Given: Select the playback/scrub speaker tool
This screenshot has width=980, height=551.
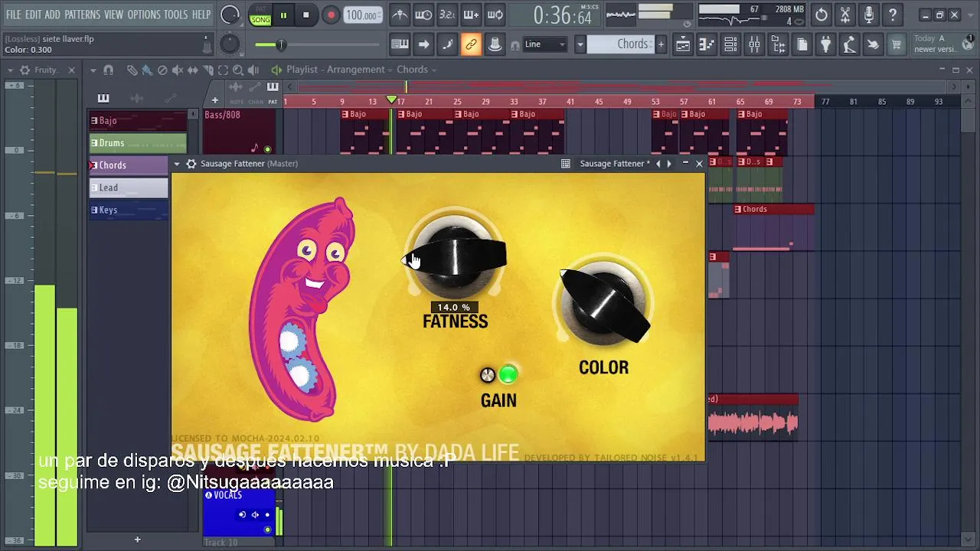Looking at the screenshot, I should [x=253, y=70].
